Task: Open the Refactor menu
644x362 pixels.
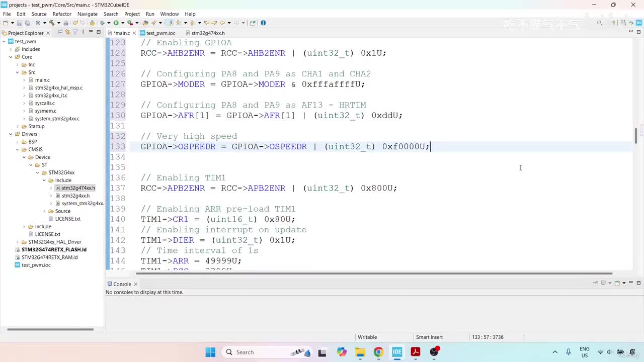Action: click(62, 14)
